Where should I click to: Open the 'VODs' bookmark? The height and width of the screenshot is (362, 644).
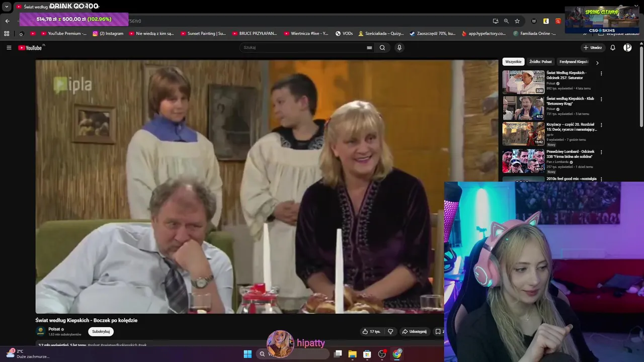[x=344, y=34]
